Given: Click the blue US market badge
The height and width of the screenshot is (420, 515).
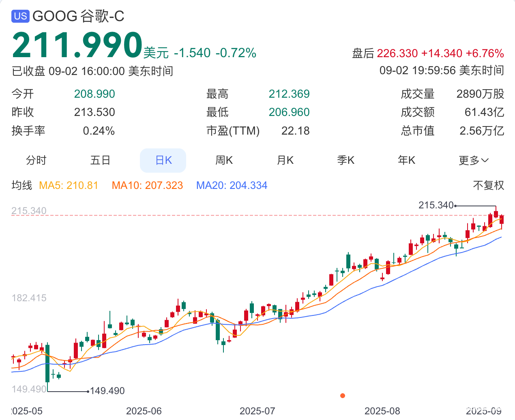Looking at the screenshot, I should point(20,16).
